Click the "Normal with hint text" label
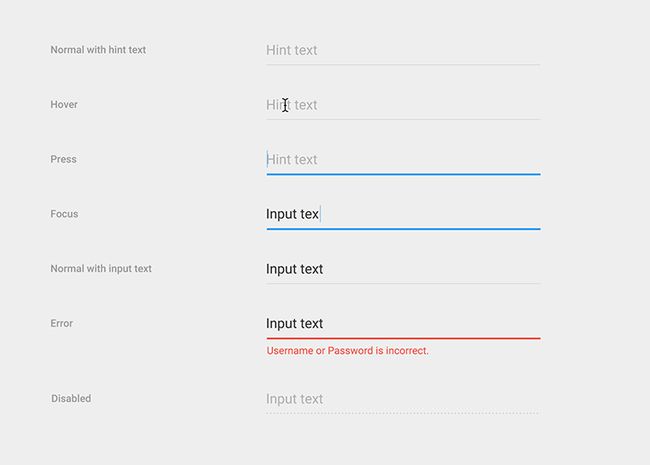Viewport: 650px width, 465px height. coord(98,50)
